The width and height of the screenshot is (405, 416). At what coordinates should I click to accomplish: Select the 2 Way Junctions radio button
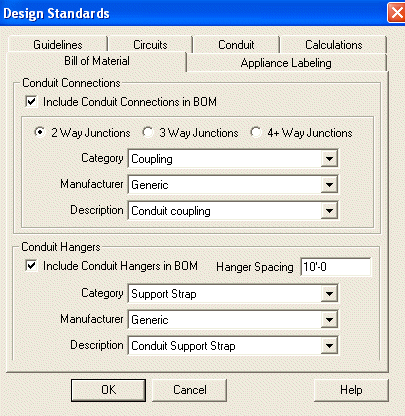[40, 132]
